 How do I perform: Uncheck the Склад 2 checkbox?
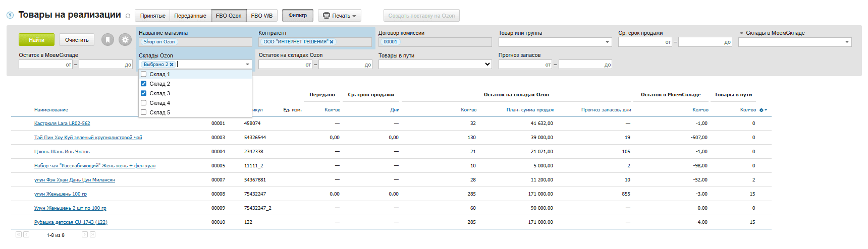coord(144,84)
